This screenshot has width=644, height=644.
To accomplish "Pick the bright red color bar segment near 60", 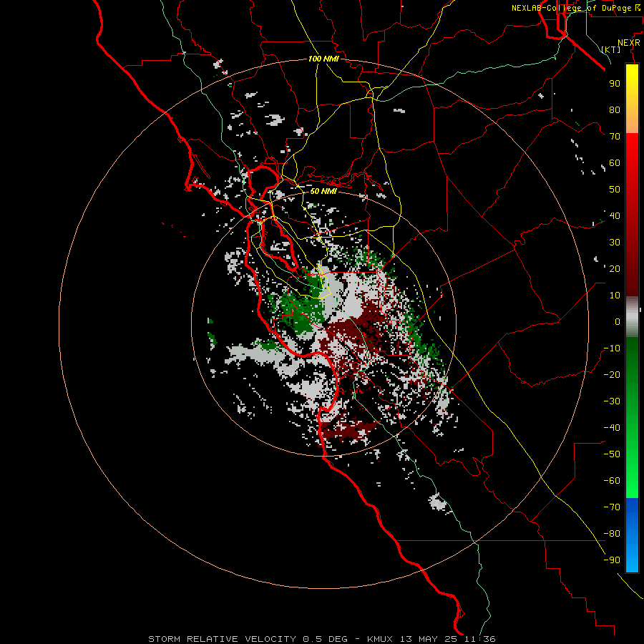I will coord(632,162).
